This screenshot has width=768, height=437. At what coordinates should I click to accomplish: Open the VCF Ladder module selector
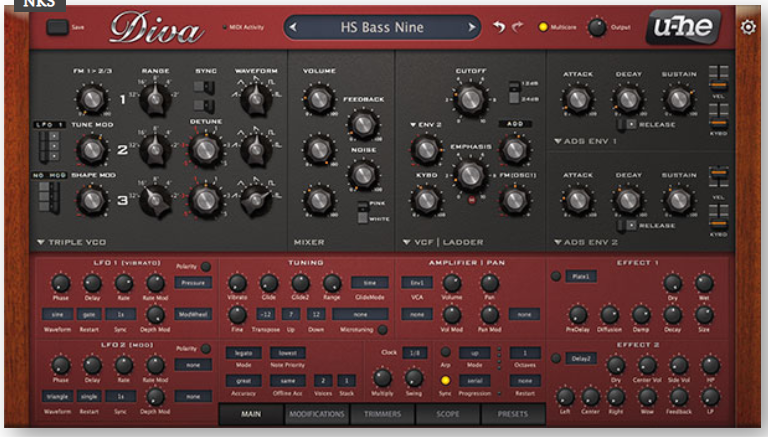click(x=408, y=242)
